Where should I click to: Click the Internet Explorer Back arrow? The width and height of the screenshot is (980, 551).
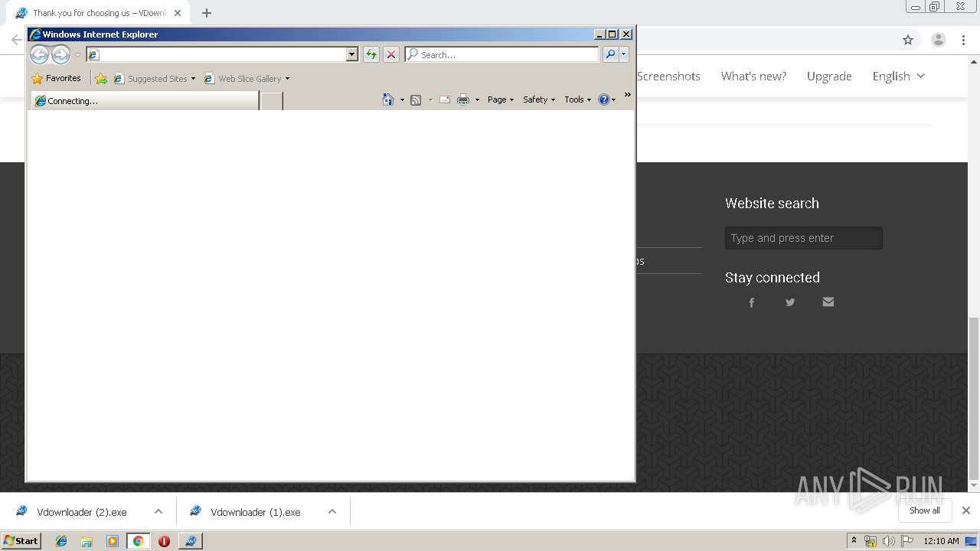pos(39,54)
